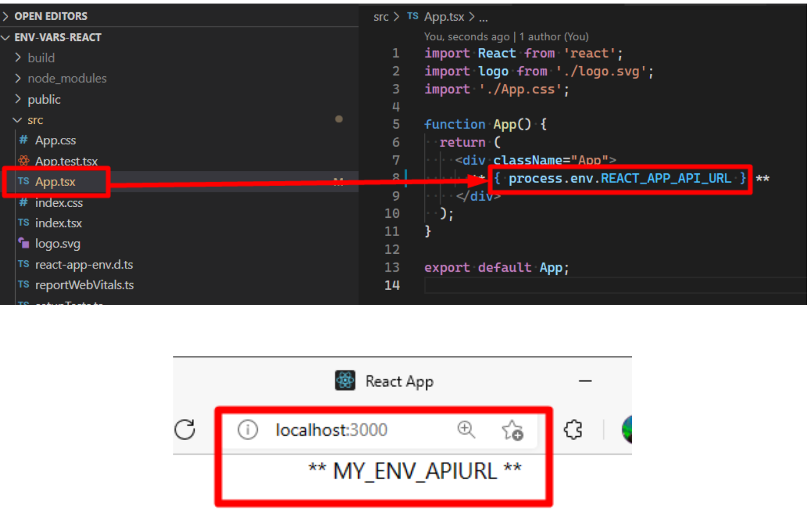Expand the node_modules folder
This screenshot has width=812, height=516.
point(67,79)
